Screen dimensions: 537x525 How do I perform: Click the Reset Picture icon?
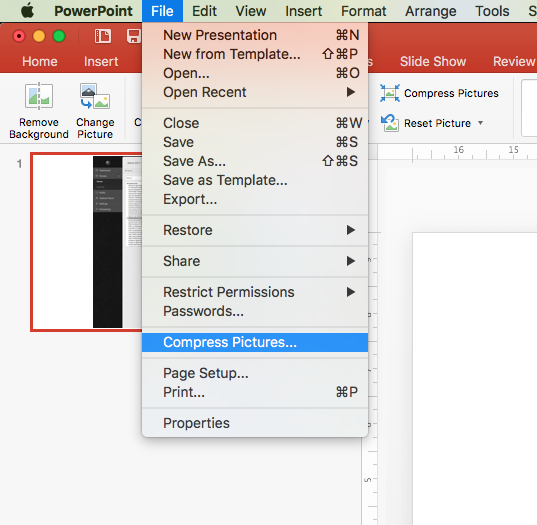click(x=390, y=123)
